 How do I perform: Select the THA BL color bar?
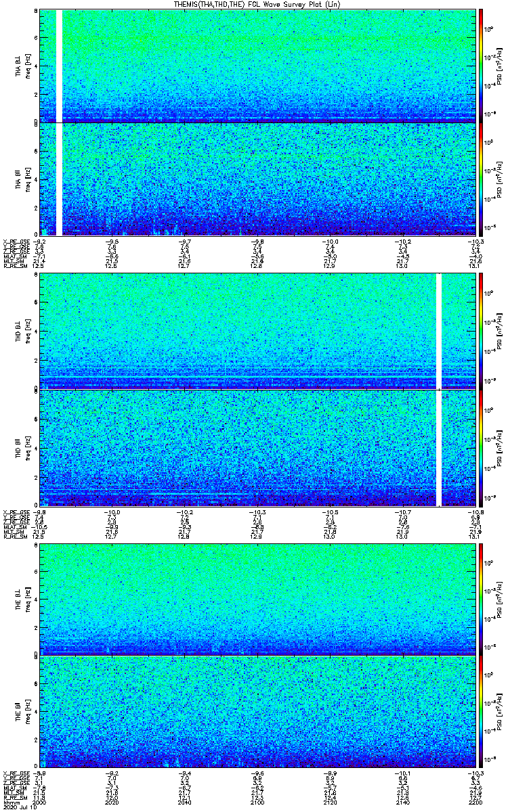(481, 65)
